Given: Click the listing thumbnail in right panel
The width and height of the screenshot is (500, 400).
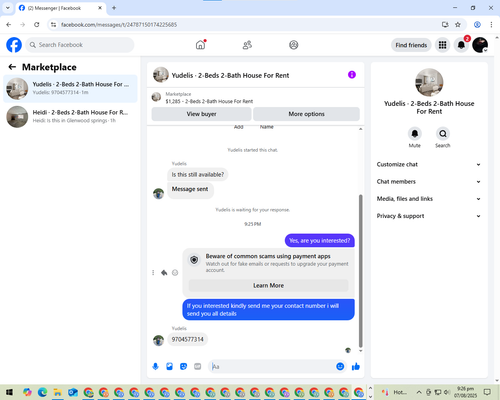Looking at the screenshot, I should (x=429, y=82).
